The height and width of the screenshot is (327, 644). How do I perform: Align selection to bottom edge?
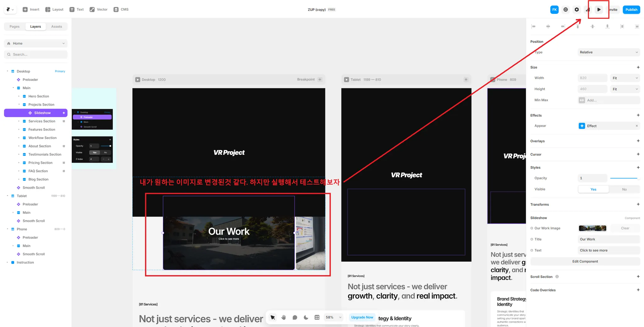pos(607,26)
